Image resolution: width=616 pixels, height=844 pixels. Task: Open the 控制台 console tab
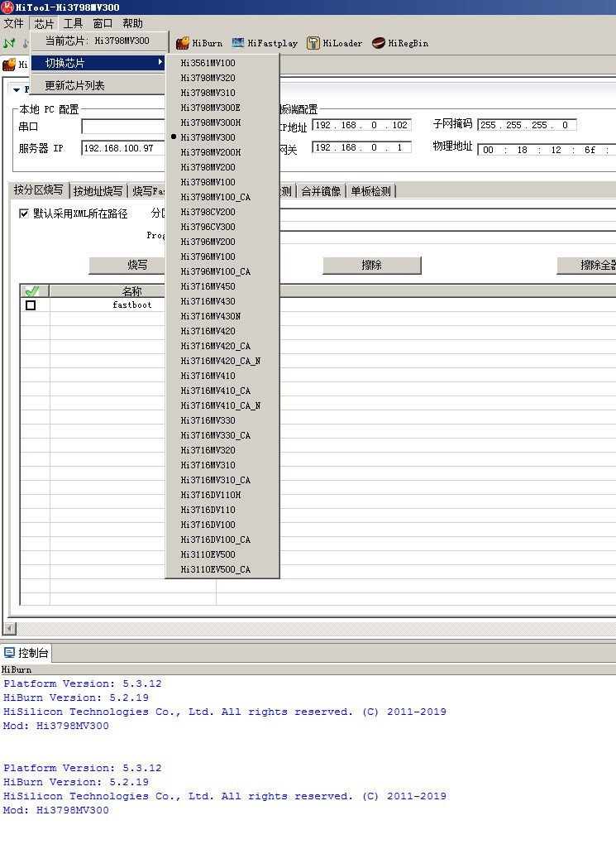click(26, 653)
